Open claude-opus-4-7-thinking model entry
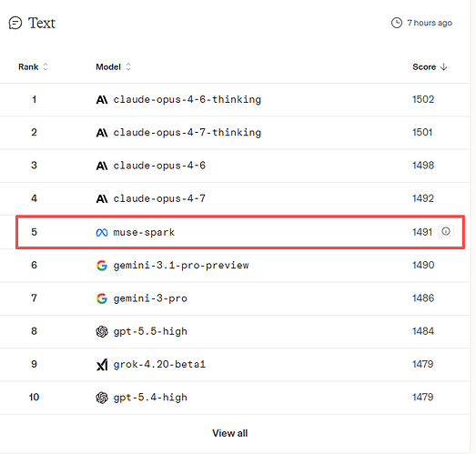Screen dimensions: 476x454 coord(187,133)
